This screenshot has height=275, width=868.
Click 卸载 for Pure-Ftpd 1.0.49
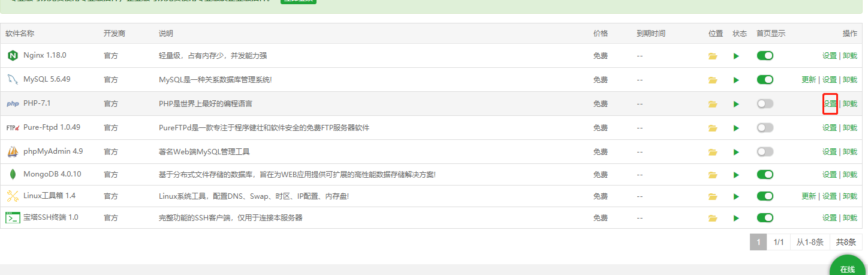pos(850,127)
